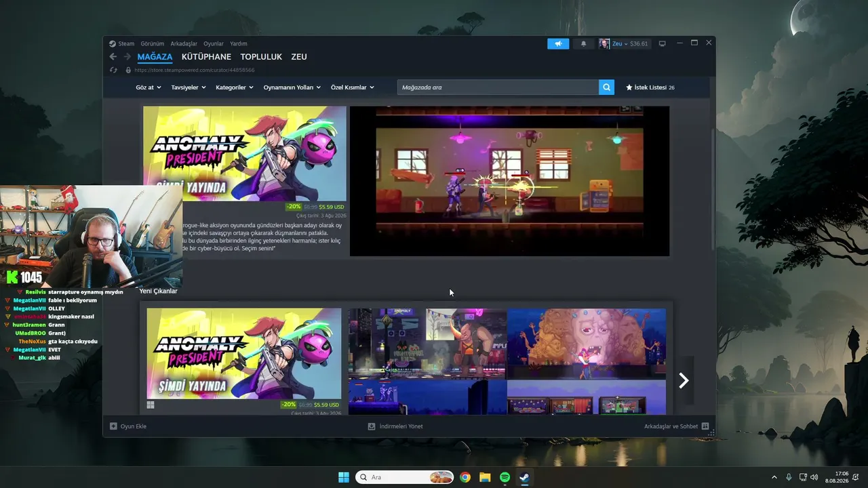Open the friends chat icon at bottom right
Image resolution: width=868 pixels, height=488 pixels.
click(x=705, y=426)
